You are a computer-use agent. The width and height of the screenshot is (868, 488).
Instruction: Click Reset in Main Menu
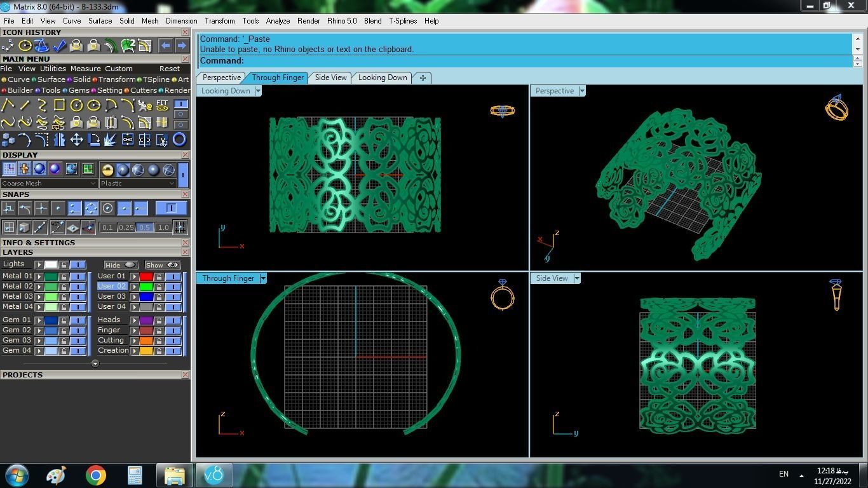(x=170, y=69)
